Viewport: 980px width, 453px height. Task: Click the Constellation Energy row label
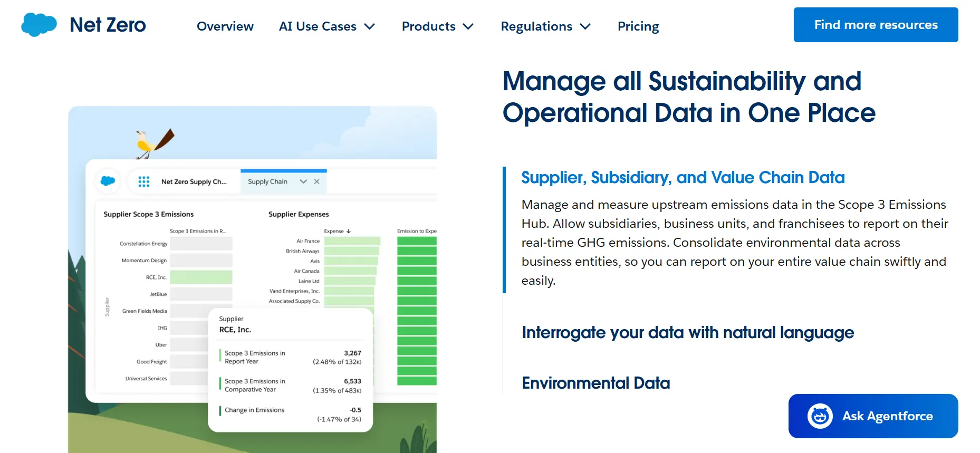pos(143,244)
